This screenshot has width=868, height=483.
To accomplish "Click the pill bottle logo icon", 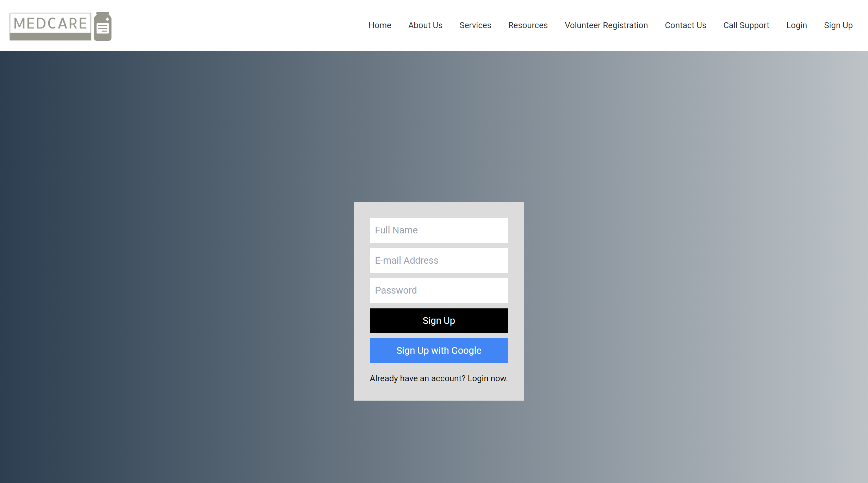I will pyautogui.click(x=103, y=27).
